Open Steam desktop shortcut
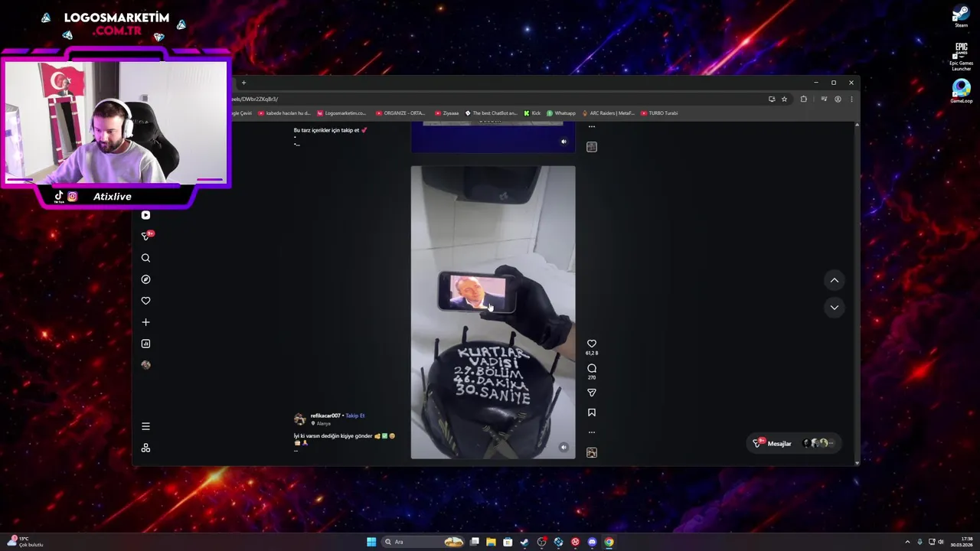The width and height of the screenshot is (980, 551). tap(961, 16)
